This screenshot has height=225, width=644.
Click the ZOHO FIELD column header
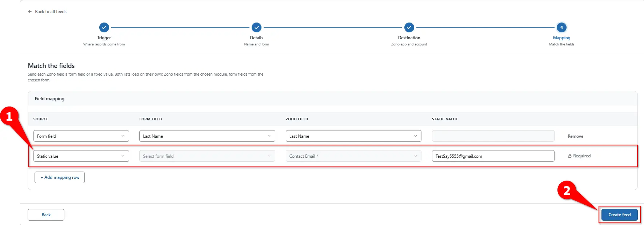[x=297, y=119]
